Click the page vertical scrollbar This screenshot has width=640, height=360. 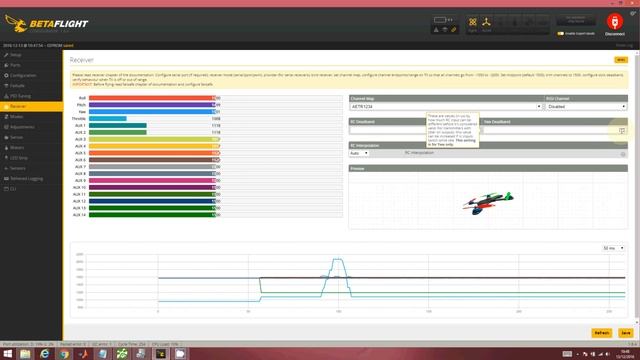click(x=637, y=188)
